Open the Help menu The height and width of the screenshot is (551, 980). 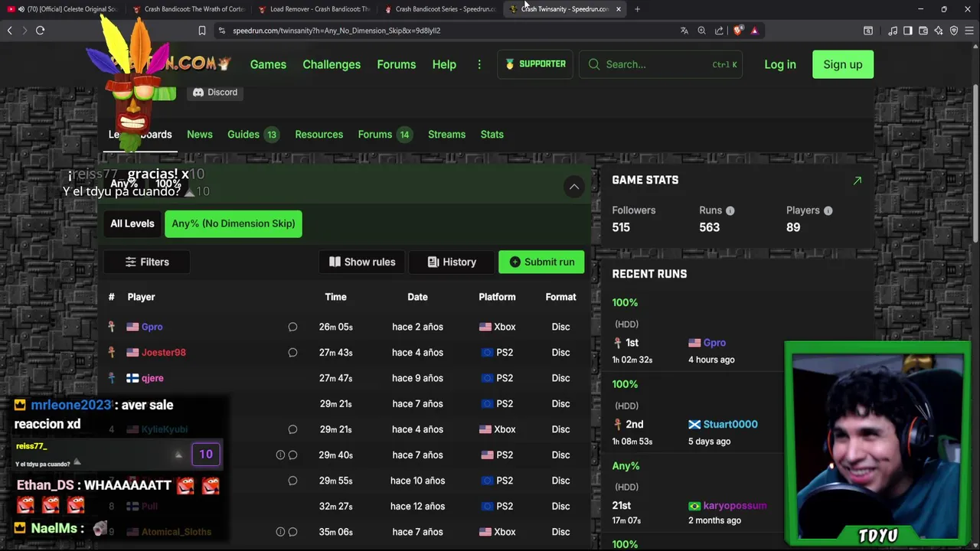pyautogui.click(x=444, y=64)
